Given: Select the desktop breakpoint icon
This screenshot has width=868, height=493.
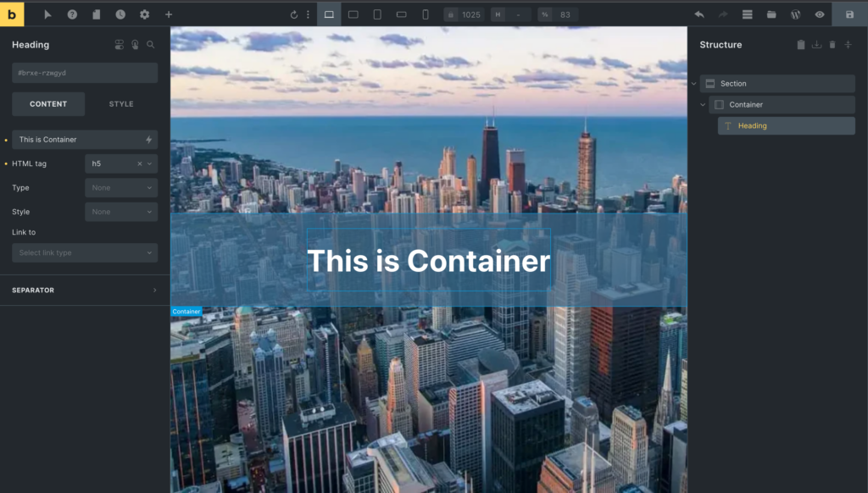Looking at the screenshot, I should point(329,14).
